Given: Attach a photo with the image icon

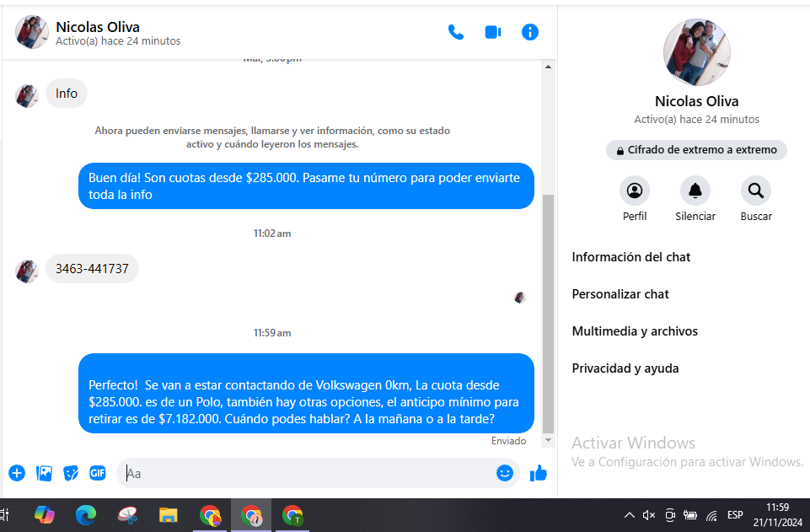Looking at the screenshot, I should tap(44, 473).
